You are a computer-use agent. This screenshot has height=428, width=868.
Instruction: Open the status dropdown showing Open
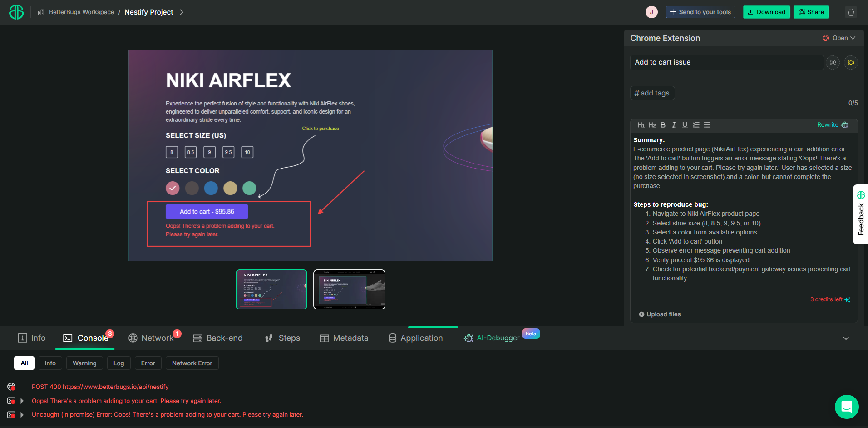pos(839,38)
